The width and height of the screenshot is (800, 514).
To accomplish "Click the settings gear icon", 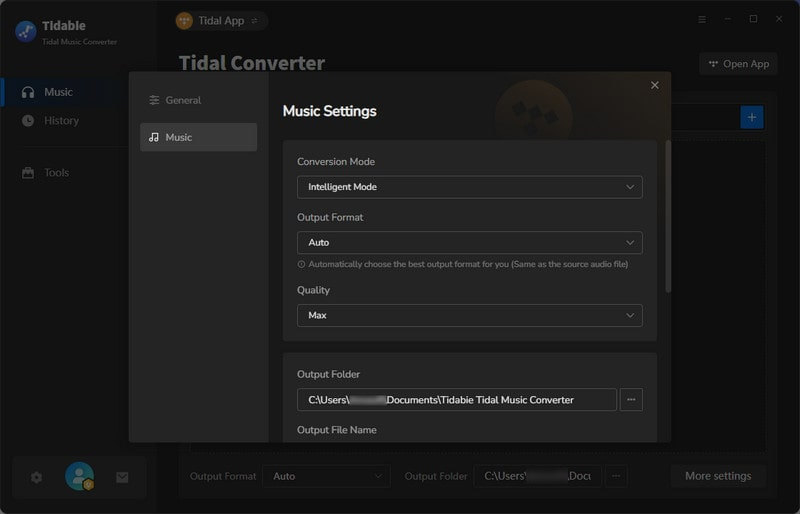I will click(36, 477).
